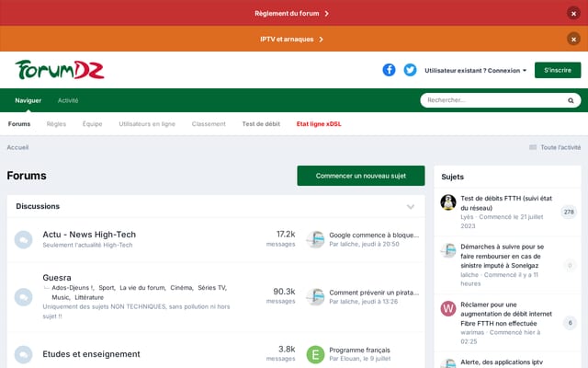Open the Équipe submenu item
The height and width of the screenshot is (368, 588).
92,124
